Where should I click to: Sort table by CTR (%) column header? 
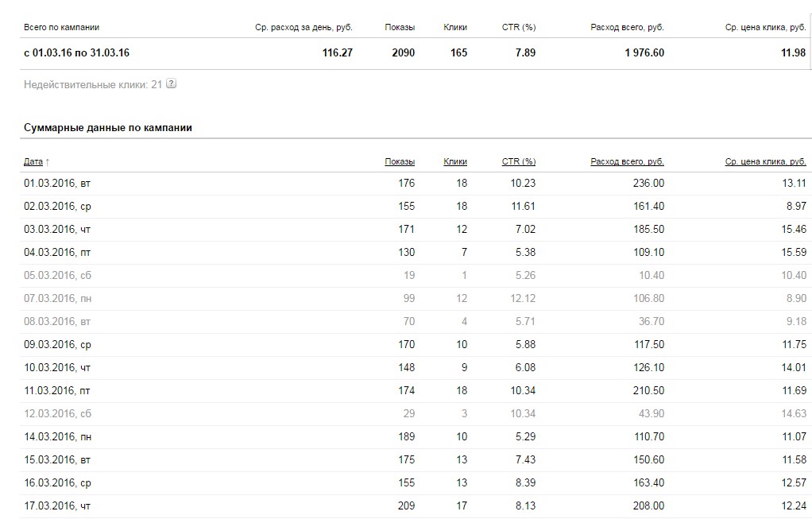tap(518, 161)
